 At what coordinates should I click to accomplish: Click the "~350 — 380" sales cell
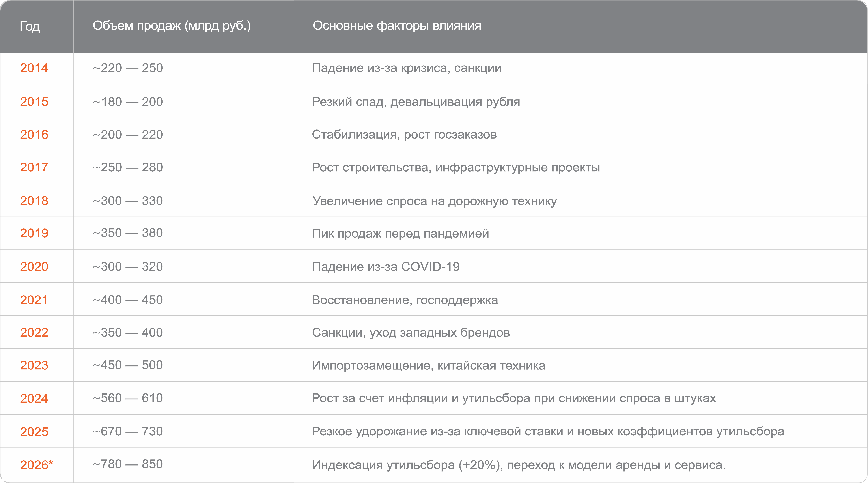[x=128, y=233]
